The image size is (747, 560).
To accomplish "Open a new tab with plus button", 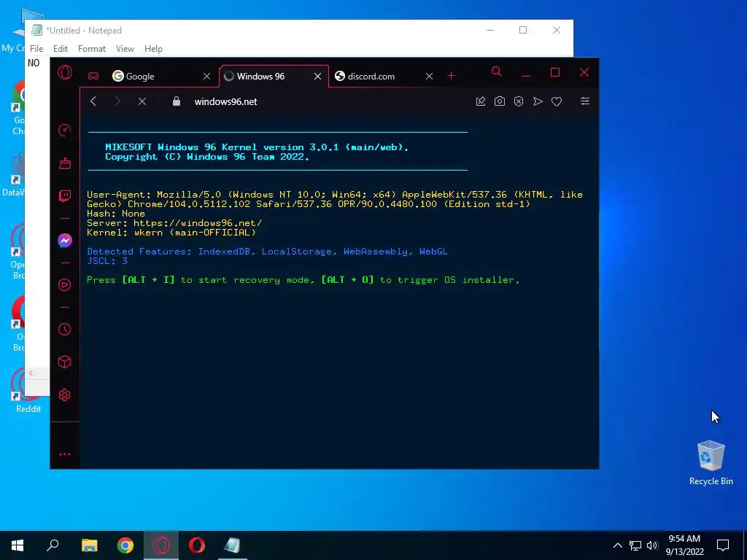I will pos(451,76).
